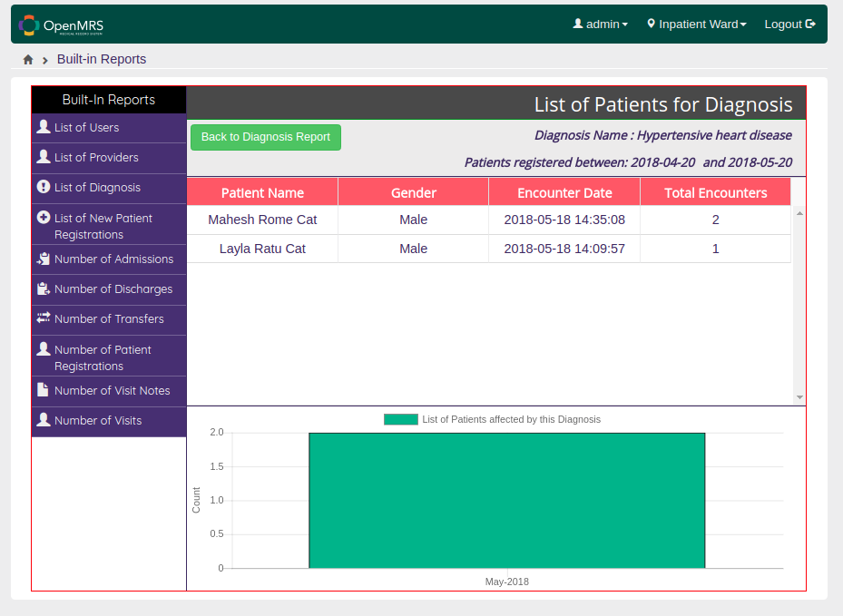The image size is (843, 616).
Task: Open Number of Transfers report
Action: 109,320
